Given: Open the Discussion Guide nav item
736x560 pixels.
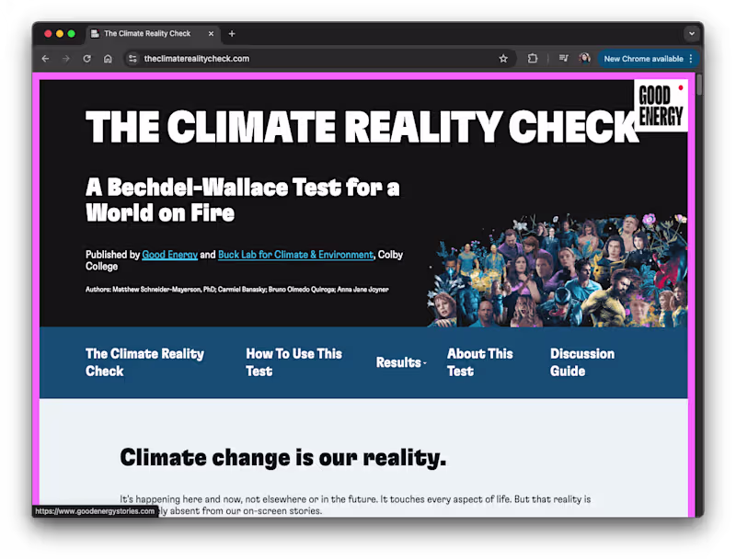Looking at the screenshot, I should 582,362.
